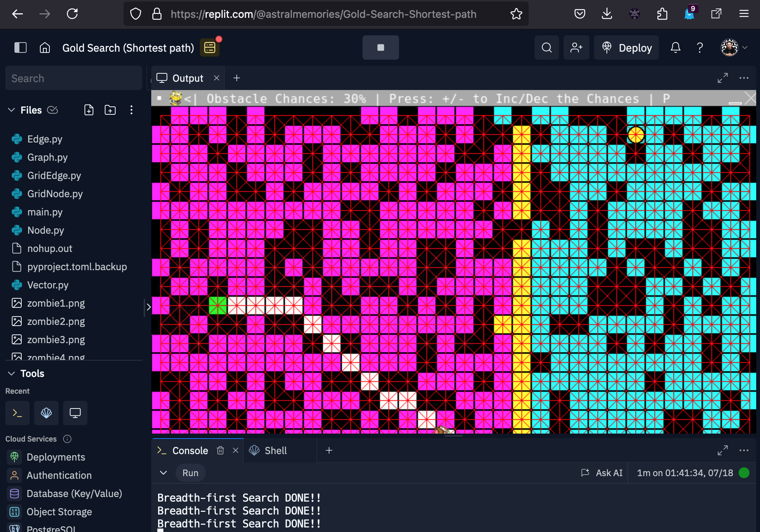
Task: Open main.py file
Action: pos(45,211)
